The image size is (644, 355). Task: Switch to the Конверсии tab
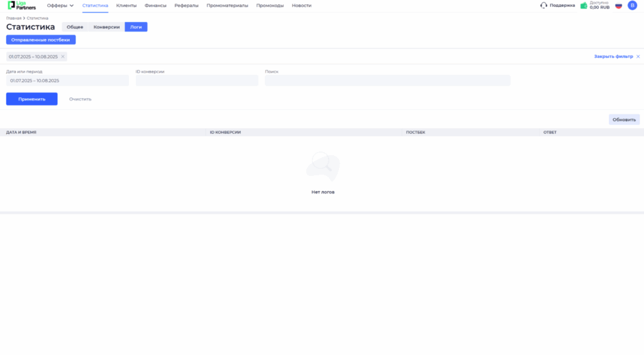coord(106,27)
